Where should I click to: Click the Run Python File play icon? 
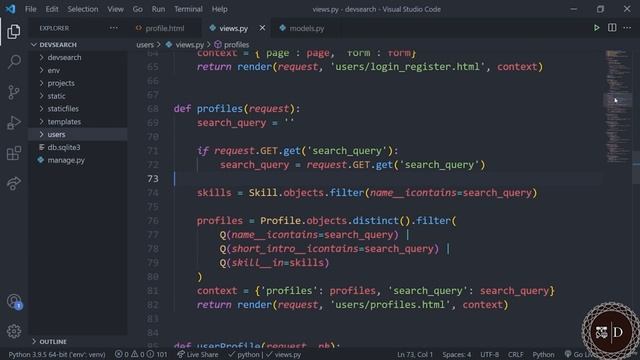[x=596, y=28]
